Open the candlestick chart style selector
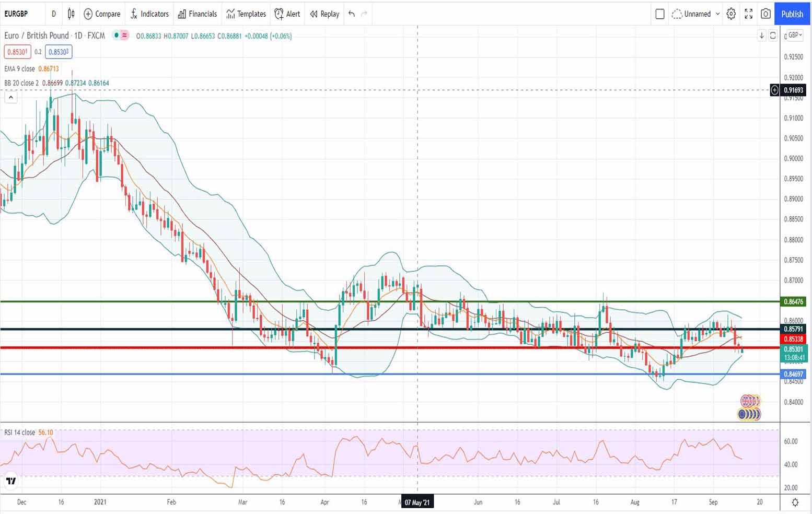The width and height of the screenshot is (812, 514). (71, 14)
